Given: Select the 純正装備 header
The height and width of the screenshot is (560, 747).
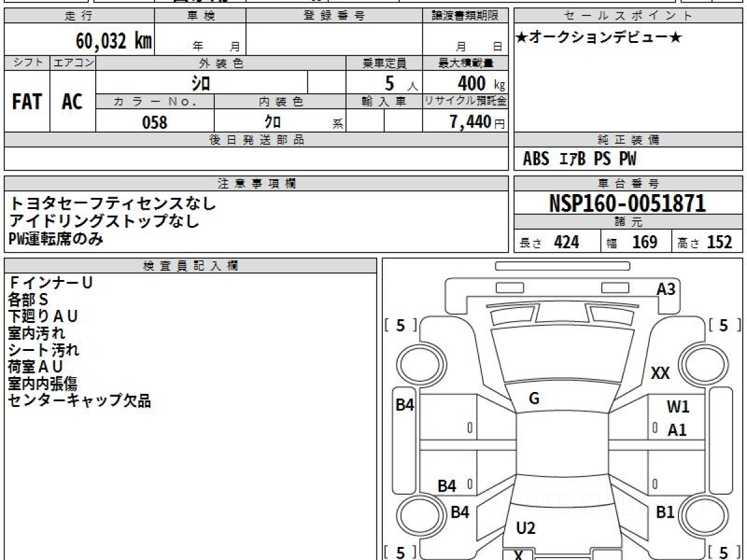Looking at the screenshot, I should click(x=628, y=140).
